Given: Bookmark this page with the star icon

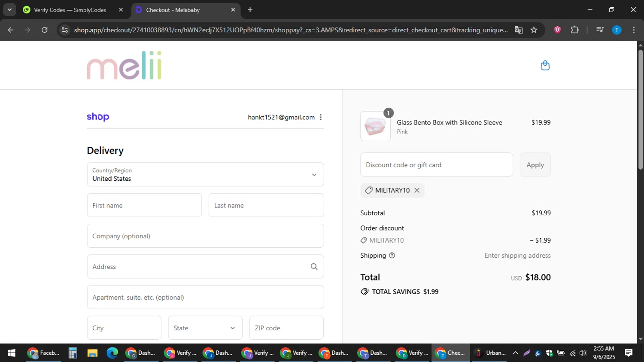Looking at the screenshot, I should pos(534,30).
